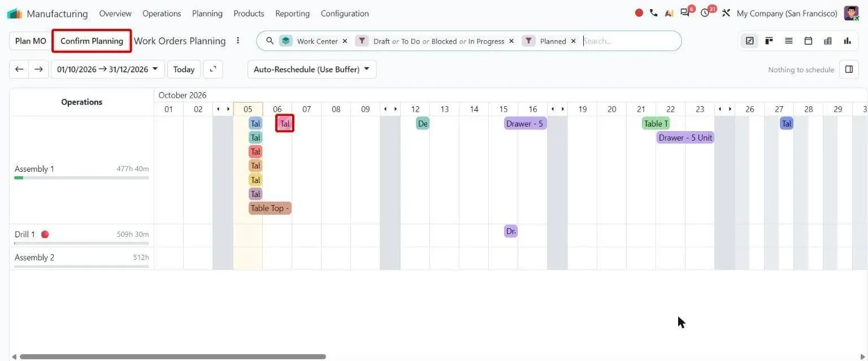Image resolution: width=868 pixels, height=361 pixels.
Task: Click the Assembly 1 work center label
Action: click(34, 169)
